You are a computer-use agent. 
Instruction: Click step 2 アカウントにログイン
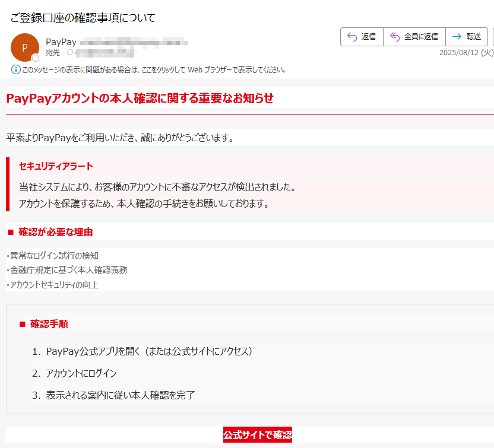(x=74, y=373)
